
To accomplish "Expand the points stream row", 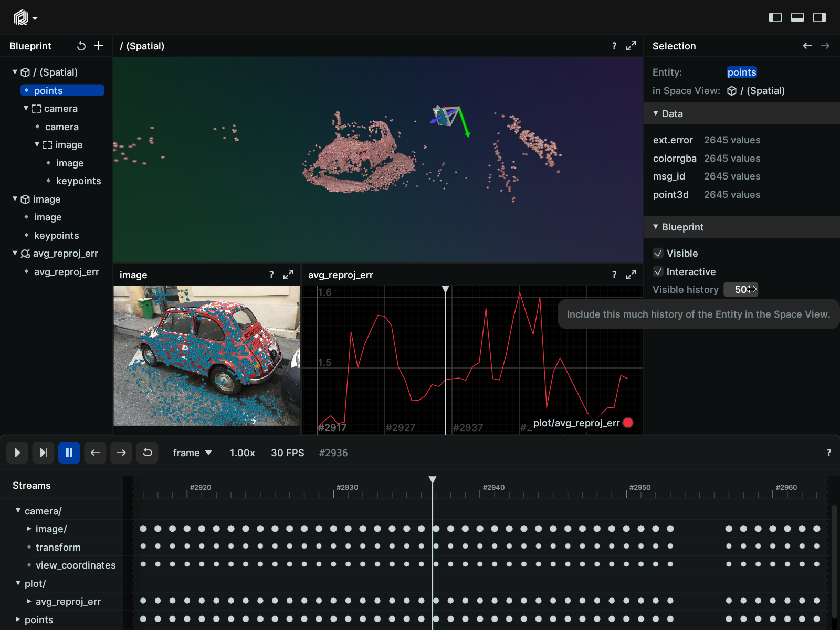I will pos(18,619).
